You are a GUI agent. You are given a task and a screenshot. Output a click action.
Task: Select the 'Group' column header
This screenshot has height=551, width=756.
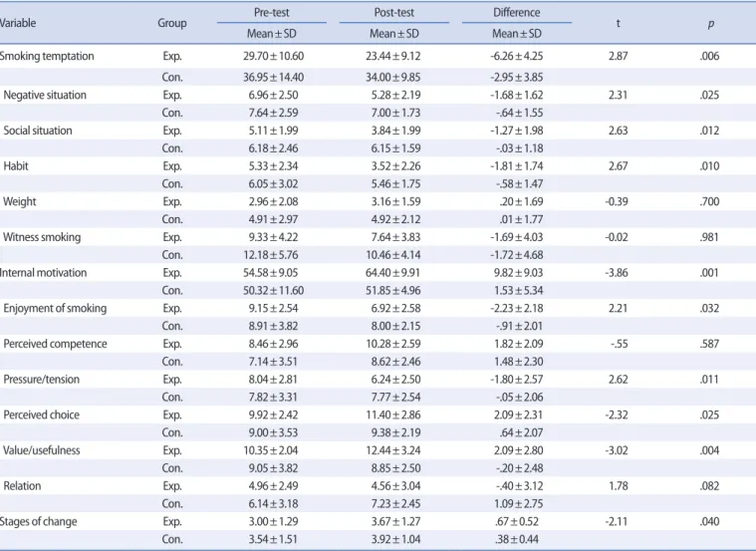point(172,23)
